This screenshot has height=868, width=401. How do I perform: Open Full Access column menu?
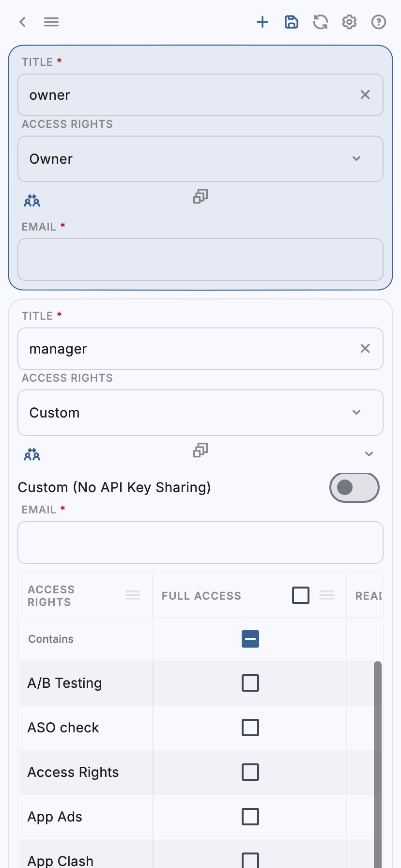pyautogui.click(x=327, y=595)
